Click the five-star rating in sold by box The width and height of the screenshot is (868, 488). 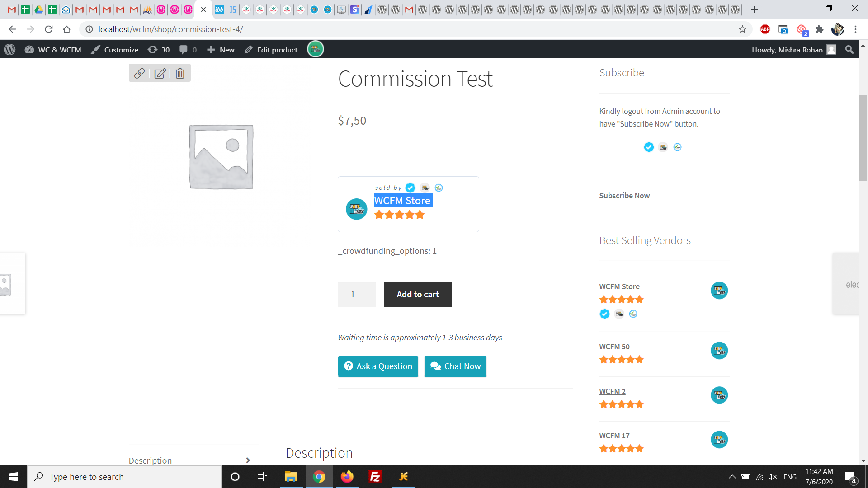(x=399, y=215)
